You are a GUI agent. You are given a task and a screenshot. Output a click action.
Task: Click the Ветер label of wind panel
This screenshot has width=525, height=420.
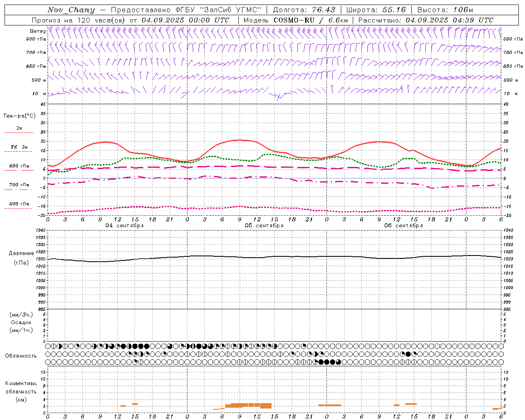pos(38,31)
